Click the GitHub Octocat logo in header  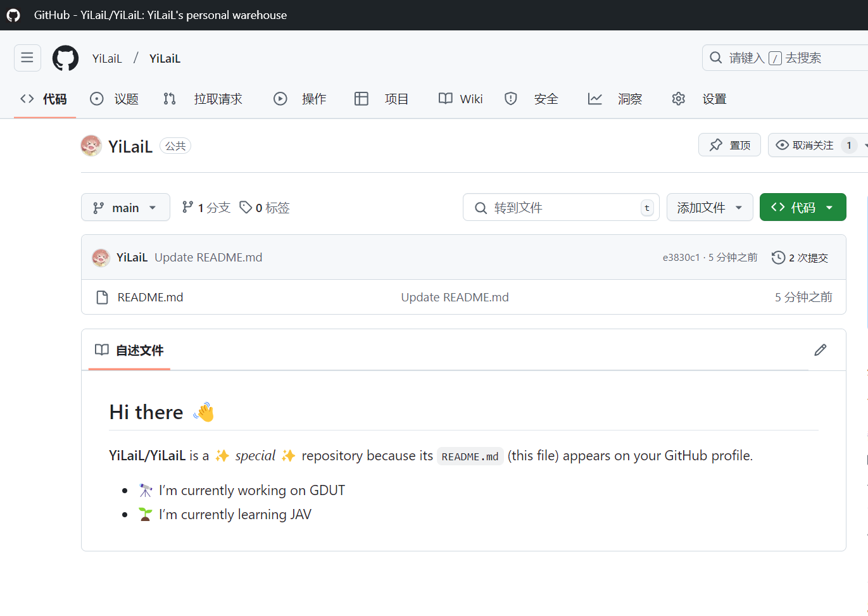(x=65, y=58)
